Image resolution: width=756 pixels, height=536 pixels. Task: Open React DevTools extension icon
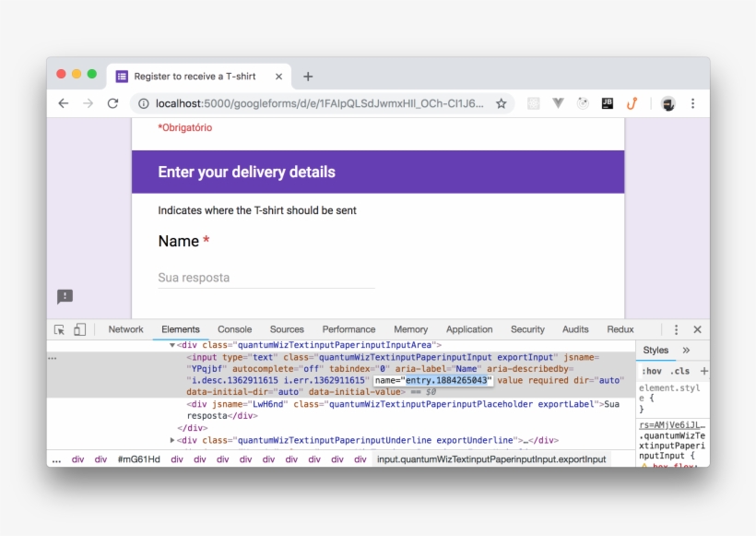point(533,103)
